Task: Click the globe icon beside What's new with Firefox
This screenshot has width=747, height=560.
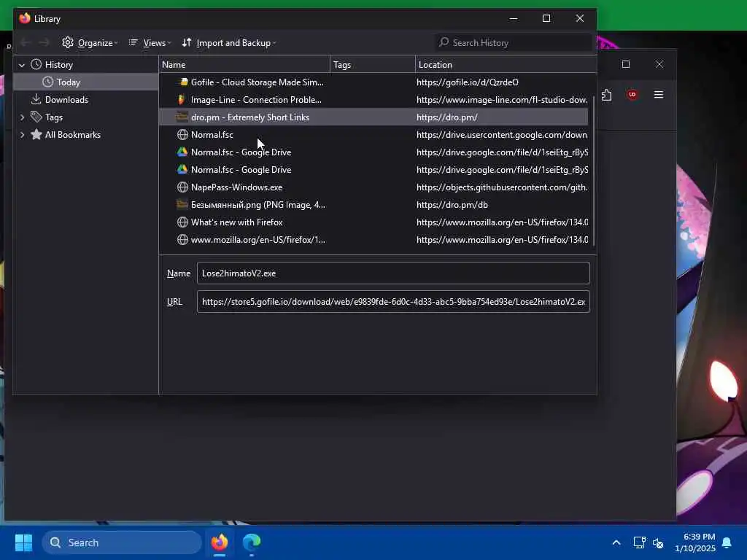Action: [182, 222]
